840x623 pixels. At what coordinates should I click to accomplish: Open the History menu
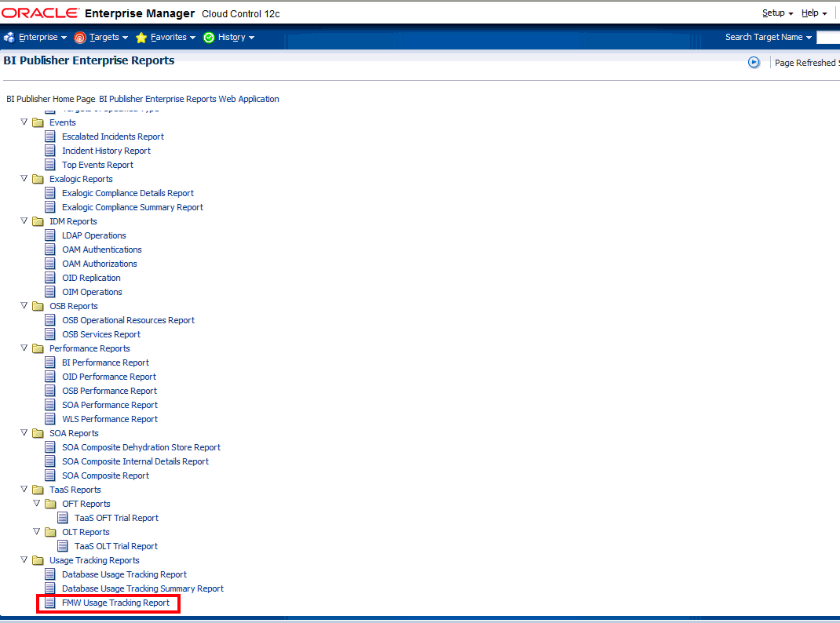point(228,37)
